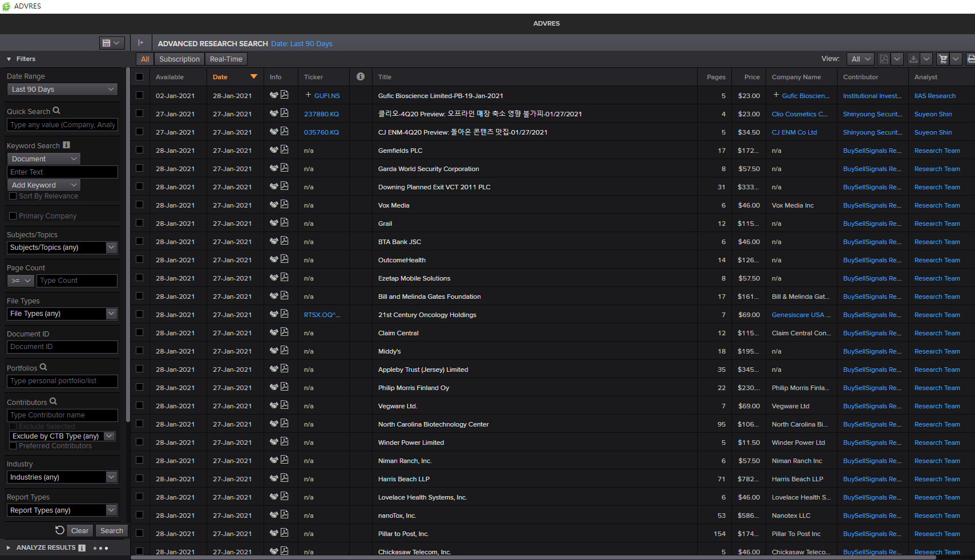Click the handshake icon for Harris Beach LLP
Image resolution: width=975 pixels, height=560 pixels.
[x=274, y=478]
